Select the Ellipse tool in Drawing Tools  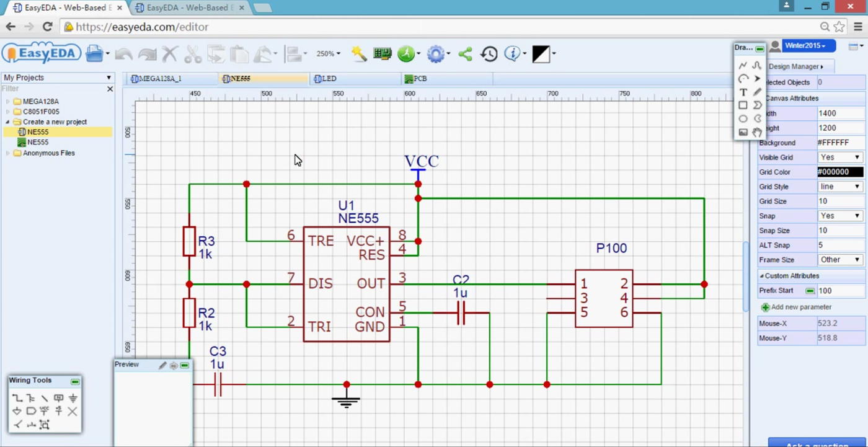[x=743, y=118]
